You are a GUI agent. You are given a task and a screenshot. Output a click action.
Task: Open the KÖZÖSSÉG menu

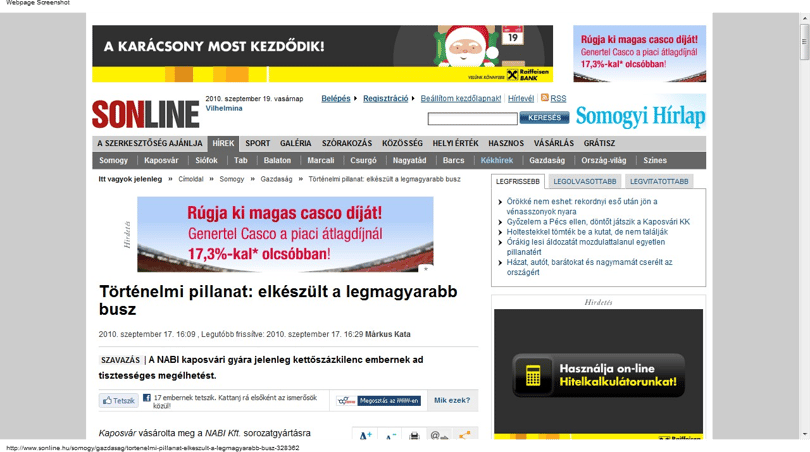click(x=402, y=144)
